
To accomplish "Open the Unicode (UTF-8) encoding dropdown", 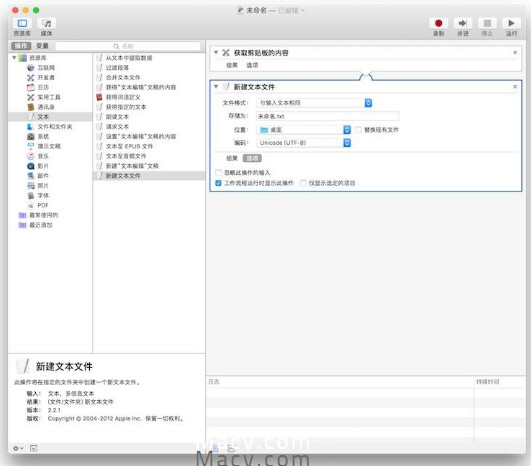I will click(x=303, y=143).
